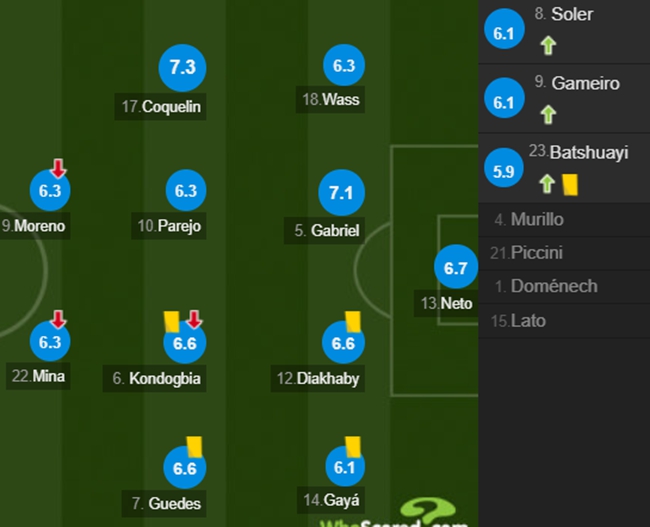The height and width of the screenshot is (527, 650).
Task: Click Coquelin's 7.3 rating bubble
Action: (182, 68)
